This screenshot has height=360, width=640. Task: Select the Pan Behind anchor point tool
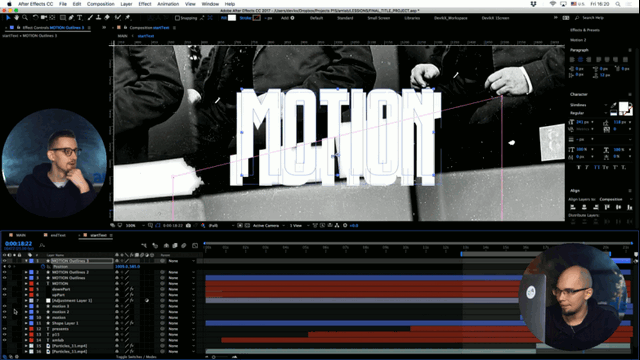click(52, 18)
